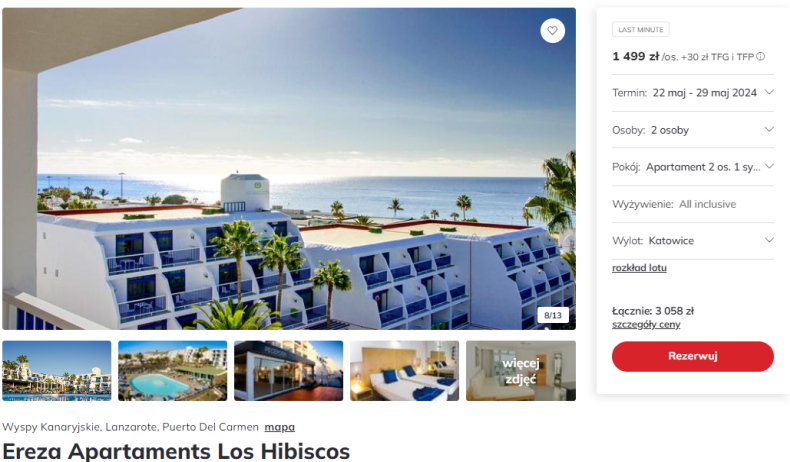
Task: Select the beachfront hotel thumbnail
Action: (57, 371)
